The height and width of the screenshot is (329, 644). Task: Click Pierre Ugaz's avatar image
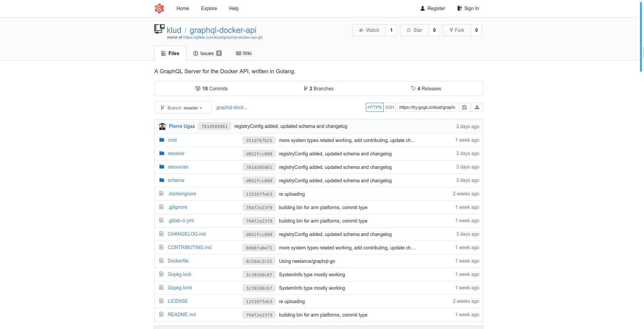coord(162,127)
